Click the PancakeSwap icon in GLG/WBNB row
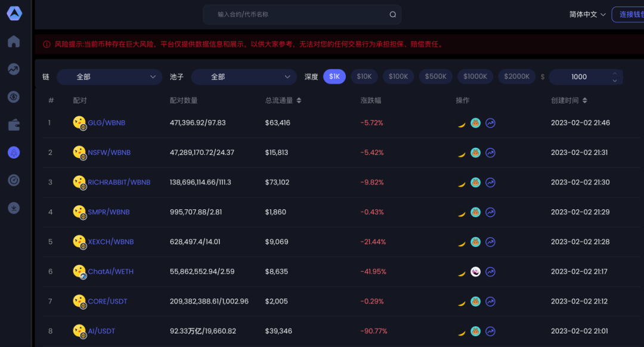Screen dimensions: 644x347 click(x=475, y=123)
